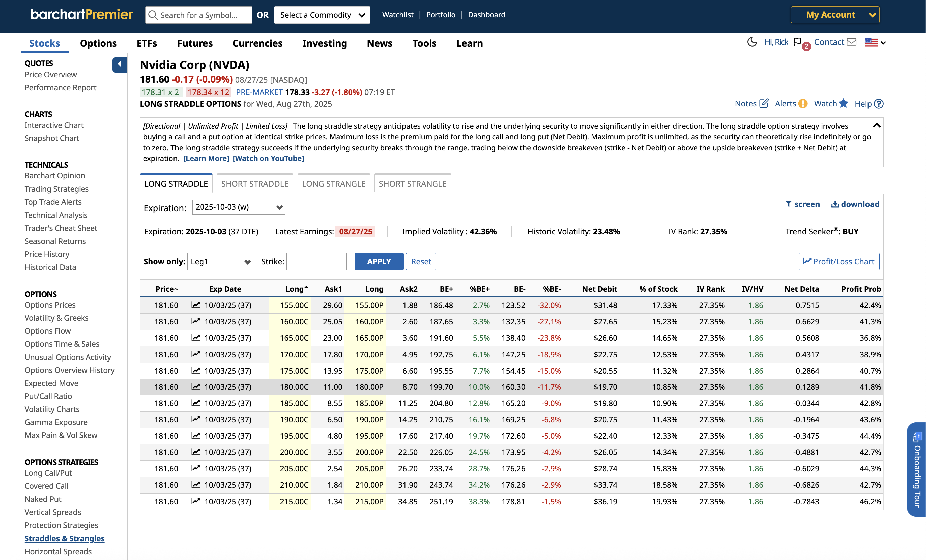Image resolution: width=926 pixels, height=560 pixels.
Task: Click chart icon in 185.00C row
Action: [196, 403]
